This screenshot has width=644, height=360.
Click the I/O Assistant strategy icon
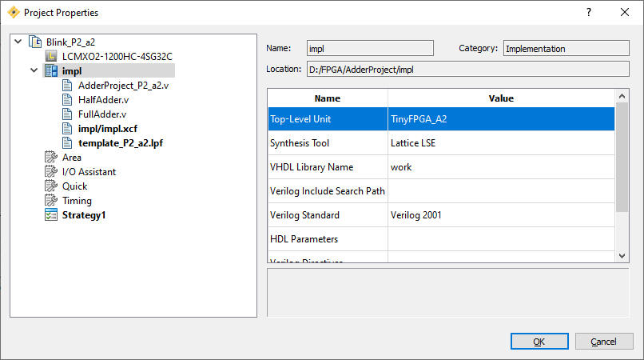click(51, 171)
